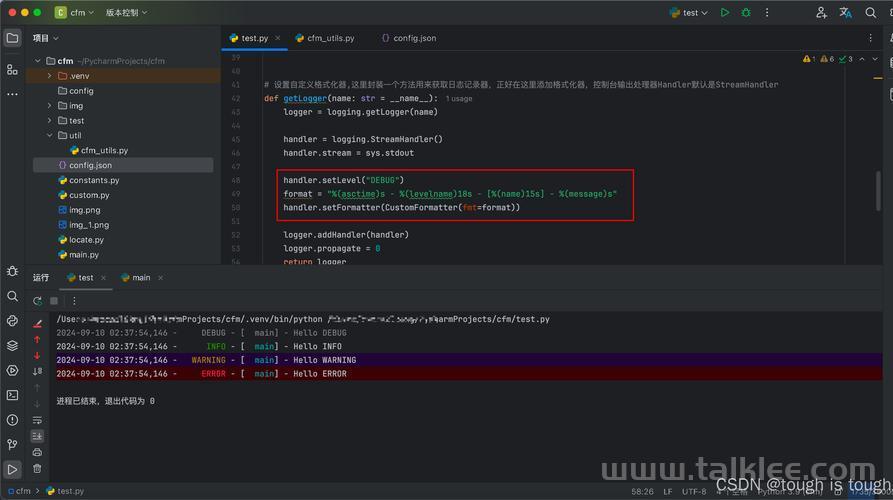Image resolution: width=893 pixels, height=500 pixels.
Task: Open the Project view mode dropdown
Action: point(46,38)
